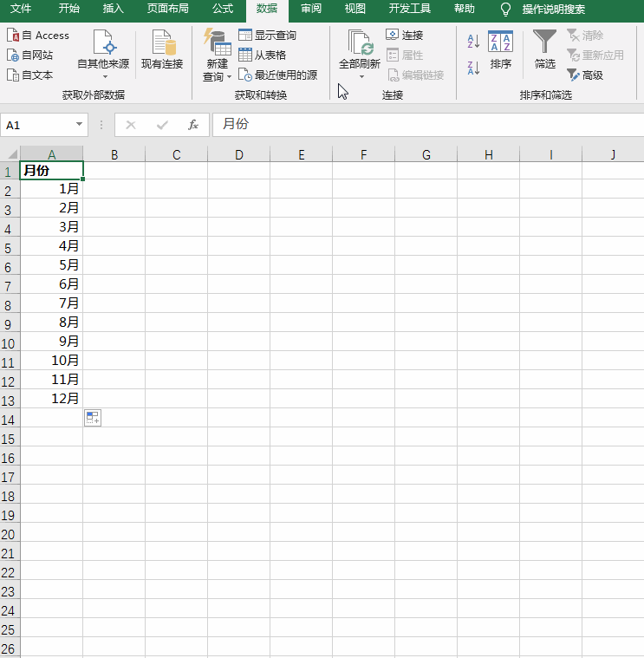Switch to the 帮助 help tab
This screenshot has height=658, width=644.
click(x=465, y=9)
